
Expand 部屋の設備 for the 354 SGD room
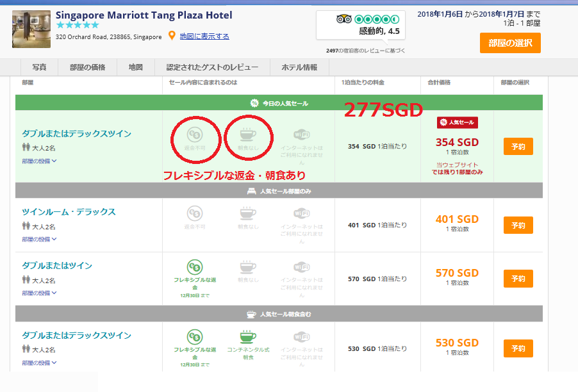coord(39,161)
